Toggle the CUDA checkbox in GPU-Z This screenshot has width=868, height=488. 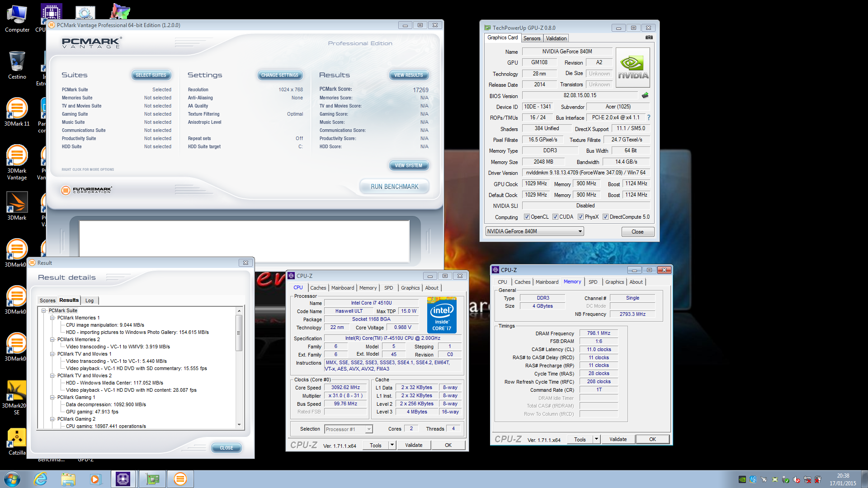pyautogui.click(x=555, y=217)
